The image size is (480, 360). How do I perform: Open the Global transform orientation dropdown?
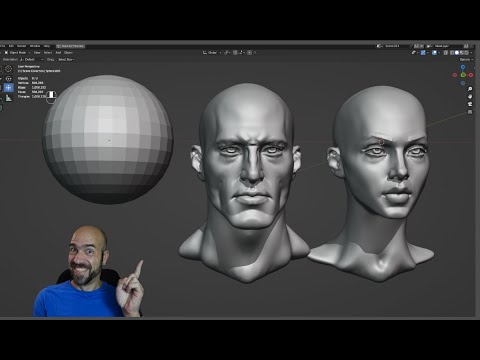[x=211, y=53]
